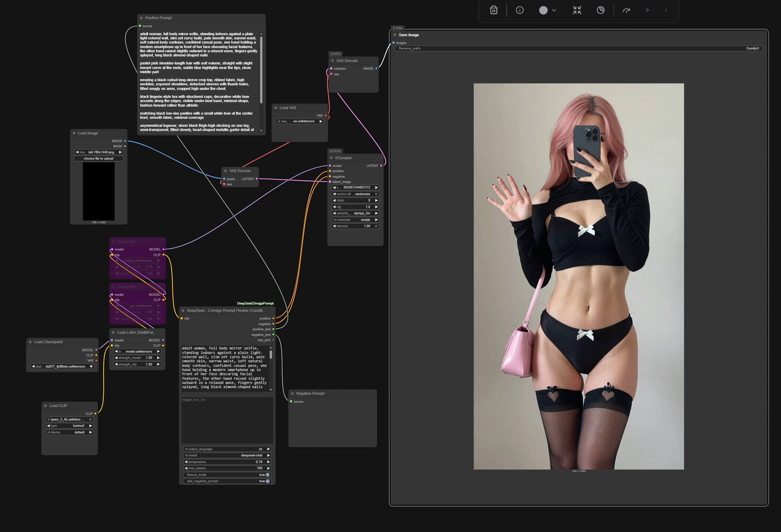Image resolution: width=781 pixels, height=532 pixels.
Task: Collapse Save Image node via title dot
Action: (395, 35)
